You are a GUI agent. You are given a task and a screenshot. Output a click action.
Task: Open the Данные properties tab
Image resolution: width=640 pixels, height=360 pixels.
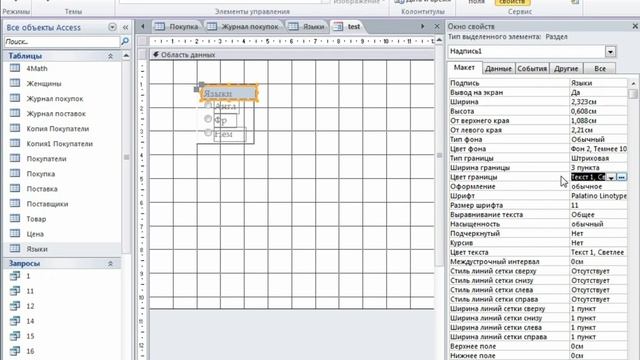click(x=498, y=69)
